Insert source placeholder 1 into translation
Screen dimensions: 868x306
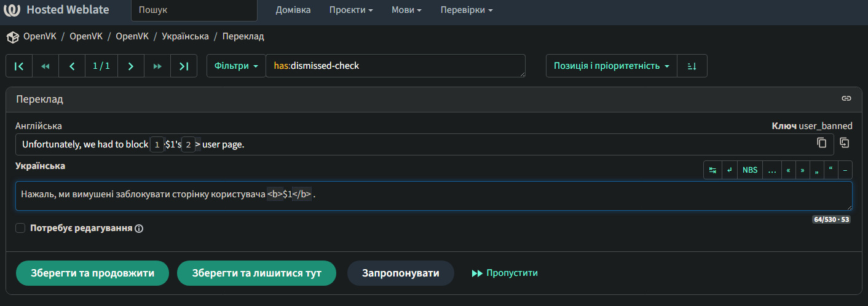157,144
